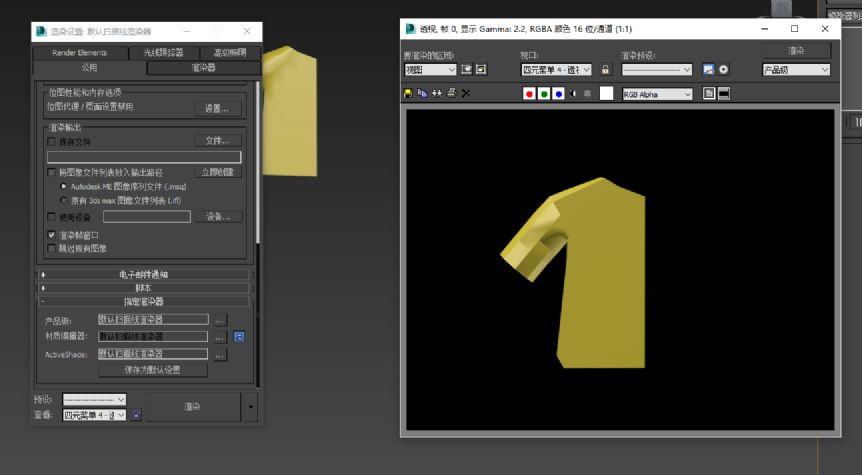Toggle the lock icon beside 查看 dropdown
This screenshot has width=862, height=475.
click(x=136, y=415)
